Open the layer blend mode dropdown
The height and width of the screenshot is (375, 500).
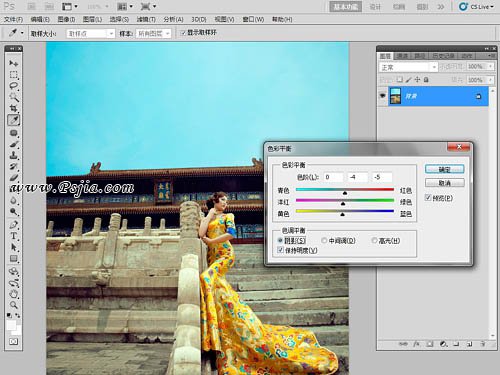(408, 67)
